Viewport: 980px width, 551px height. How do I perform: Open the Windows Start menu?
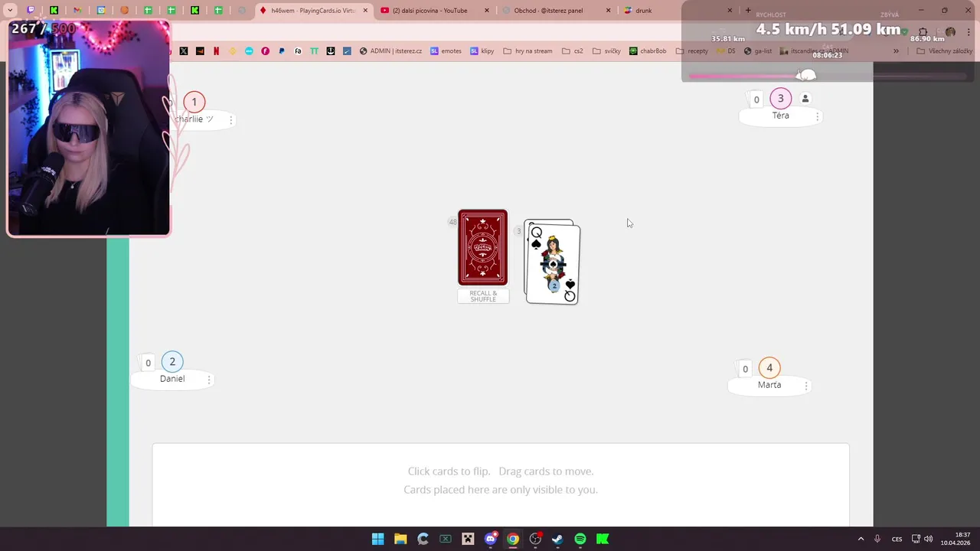(x=378, y=539)
